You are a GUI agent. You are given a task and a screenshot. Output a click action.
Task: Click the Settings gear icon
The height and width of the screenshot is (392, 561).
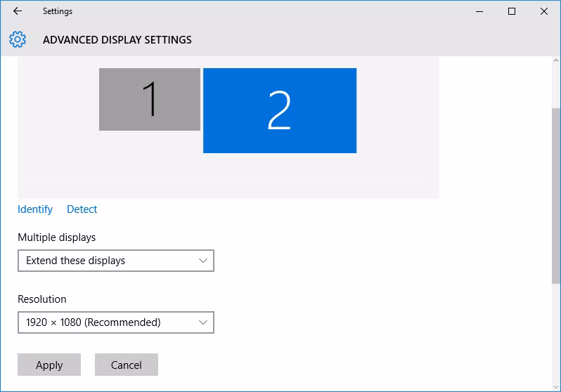(x=18, y=39)
